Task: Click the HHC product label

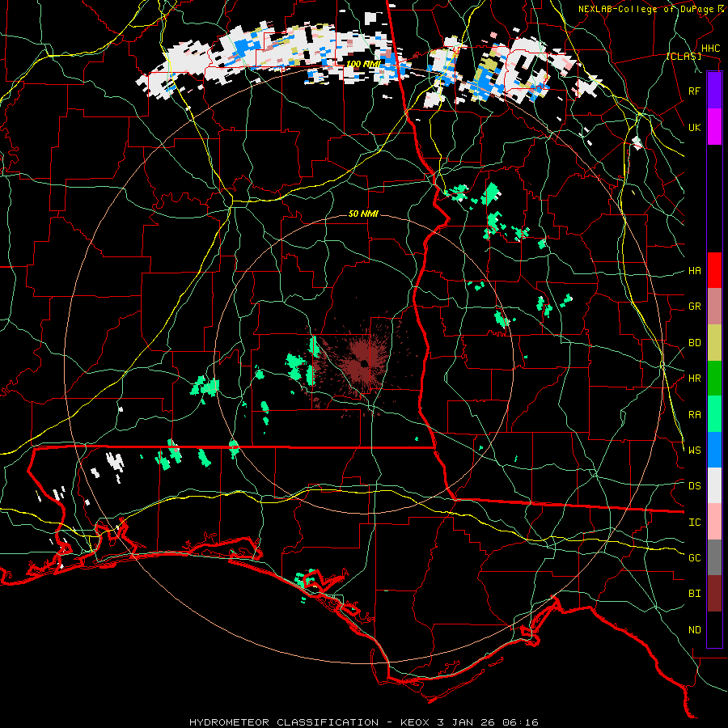Action: (710, 49)
